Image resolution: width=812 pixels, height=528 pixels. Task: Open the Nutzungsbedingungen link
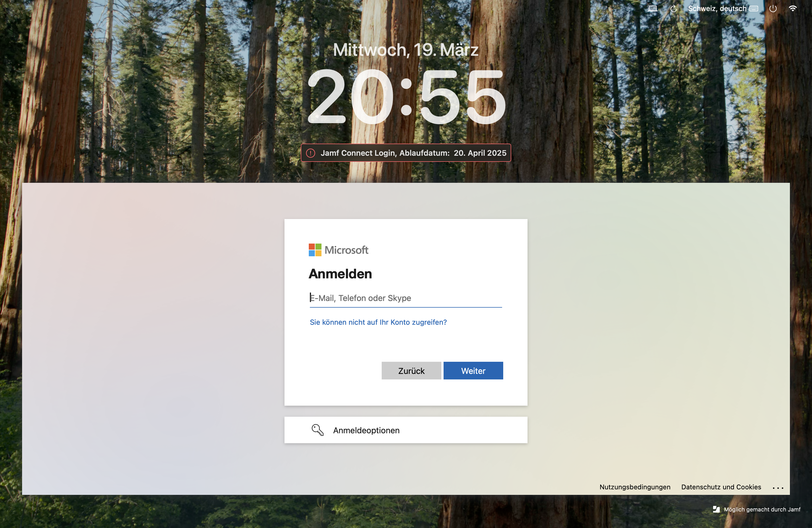point(635,487)
